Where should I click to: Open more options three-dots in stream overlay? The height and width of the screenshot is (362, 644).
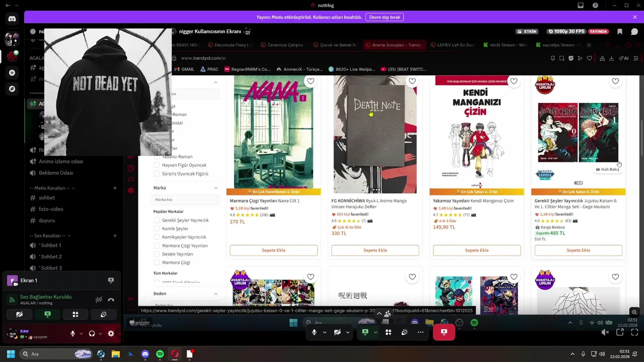[x=421, y=332]
